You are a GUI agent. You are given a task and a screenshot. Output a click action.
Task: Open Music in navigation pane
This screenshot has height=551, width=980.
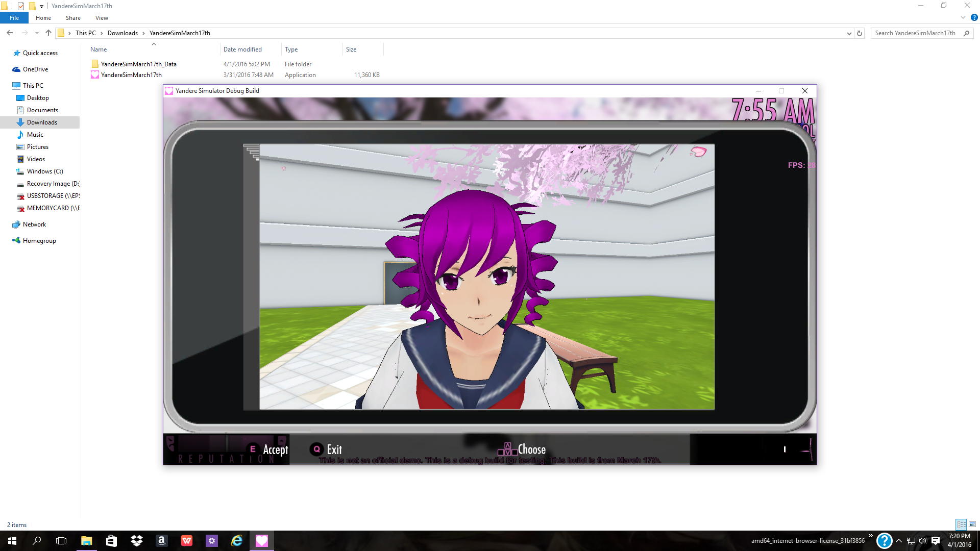click(x=35, y=135)
